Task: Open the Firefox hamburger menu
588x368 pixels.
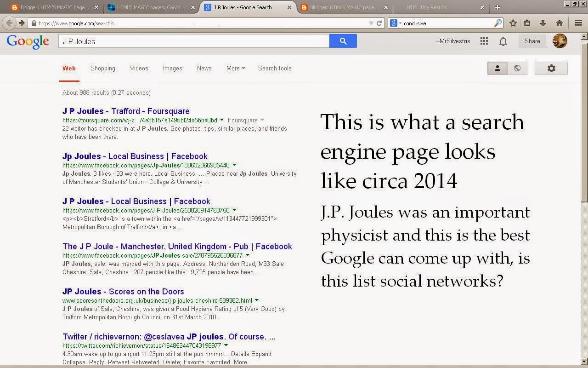Action: point(578,23)
